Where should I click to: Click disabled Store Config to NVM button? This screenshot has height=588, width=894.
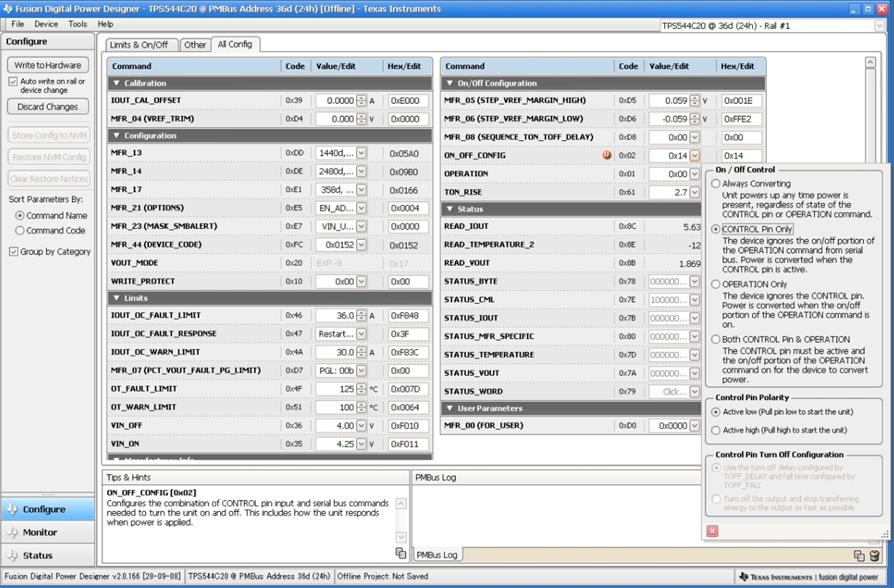48,135
